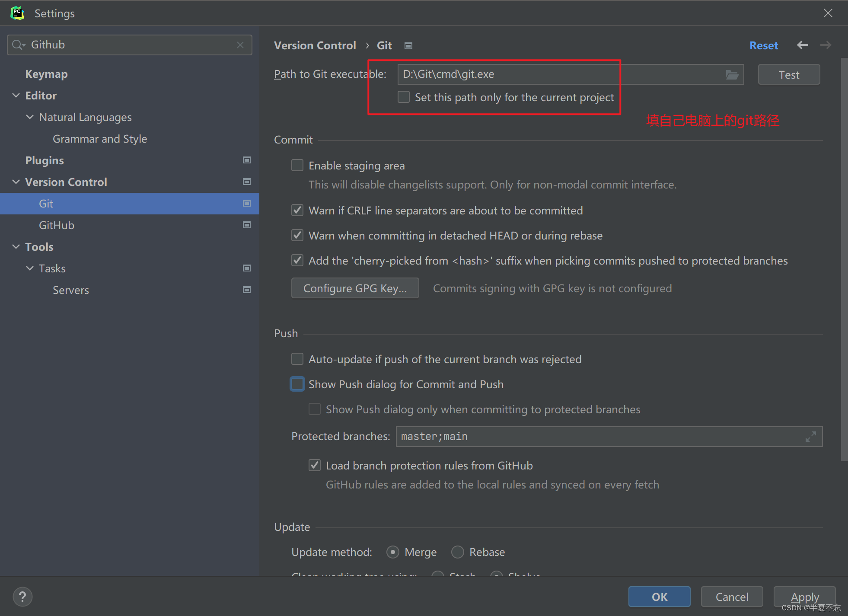
Task: Clear the Github search query with the X icon
Action: pyautogui.click(x=240, y=45)
